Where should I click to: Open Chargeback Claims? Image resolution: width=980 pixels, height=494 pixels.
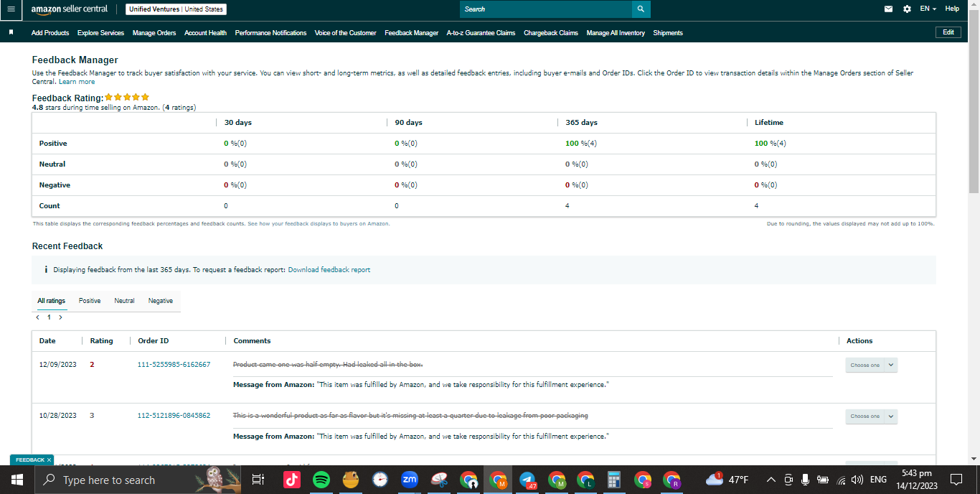coord(551,33)
